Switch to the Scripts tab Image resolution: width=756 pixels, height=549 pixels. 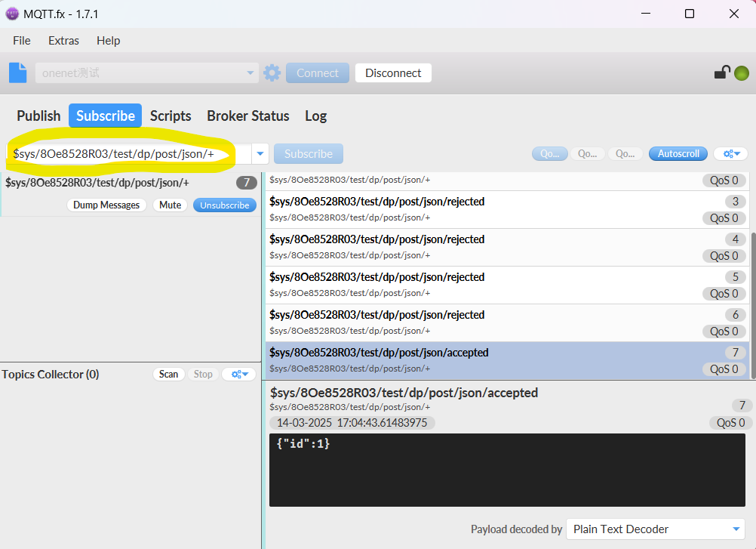(x=171, y=116)
